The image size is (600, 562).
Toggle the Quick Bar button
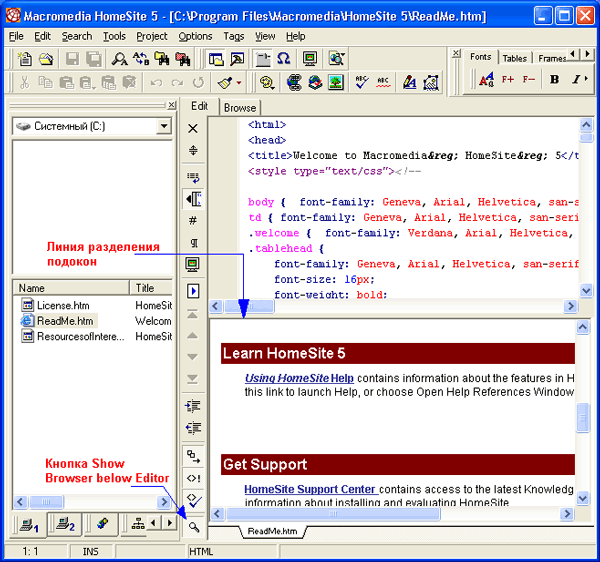point(262,59)
